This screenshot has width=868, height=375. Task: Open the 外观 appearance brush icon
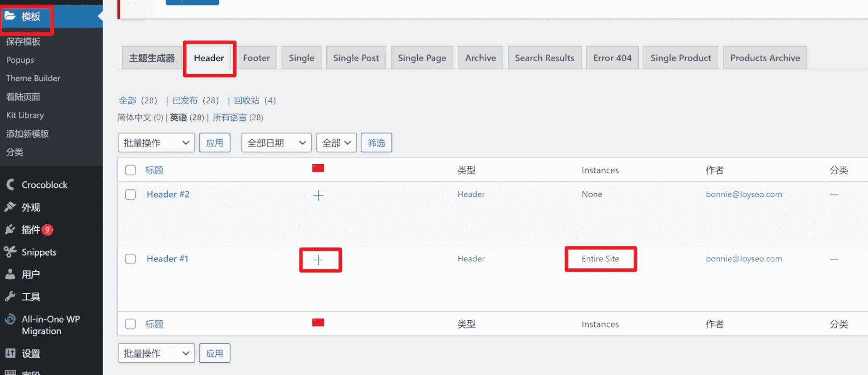pos(10,207)
